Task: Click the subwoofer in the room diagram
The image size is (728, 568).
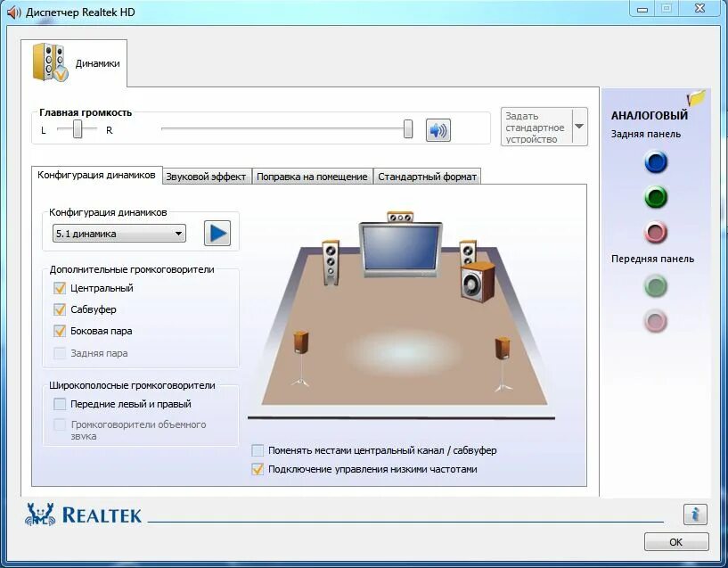Action: (x=478, y=282)
